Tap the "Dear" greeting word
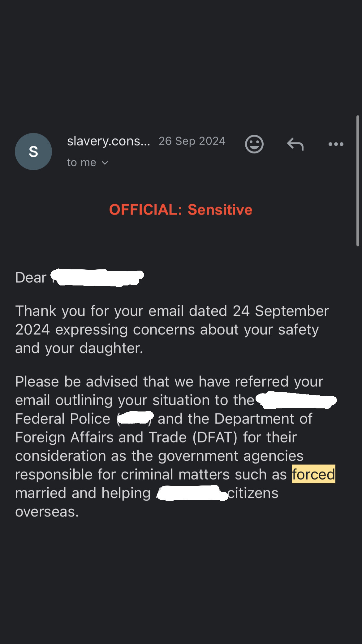Screen dimensions: 362x644 [31, 277]
